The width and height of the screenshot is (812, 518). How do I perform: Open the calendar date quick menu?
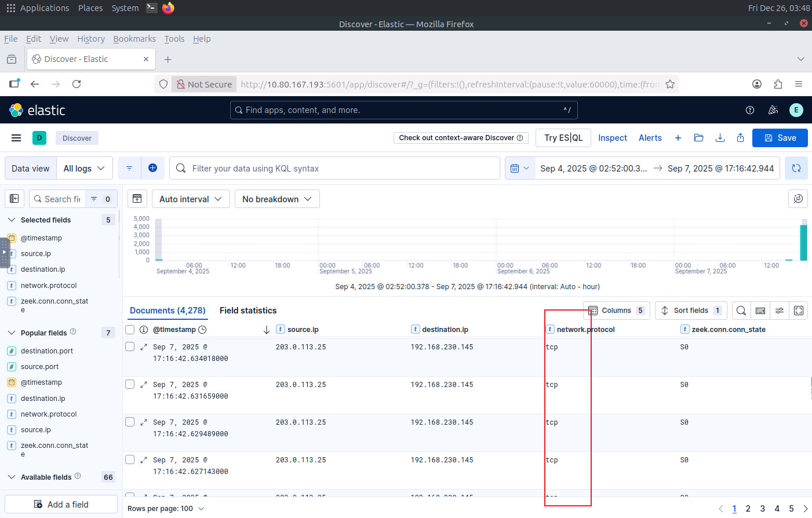(x=519, y=168)
